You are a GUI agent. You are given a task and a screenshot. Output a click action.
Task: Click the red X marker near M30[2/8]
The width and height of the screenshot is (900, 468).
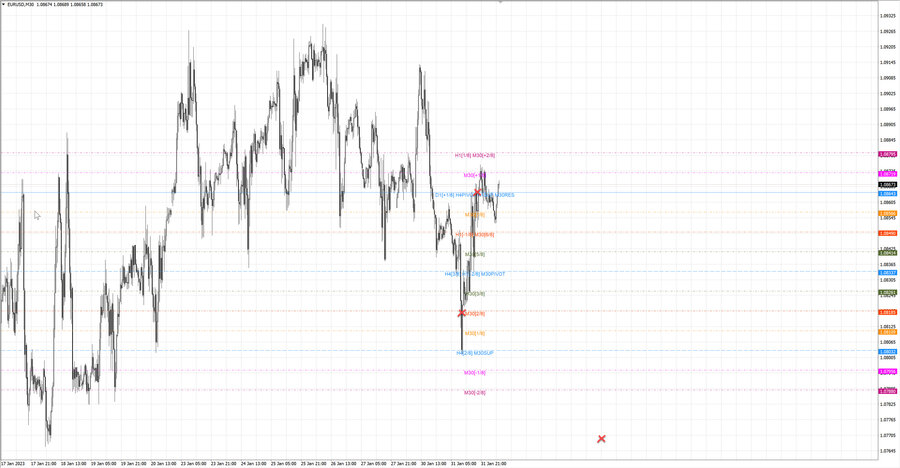coord(461,313)
